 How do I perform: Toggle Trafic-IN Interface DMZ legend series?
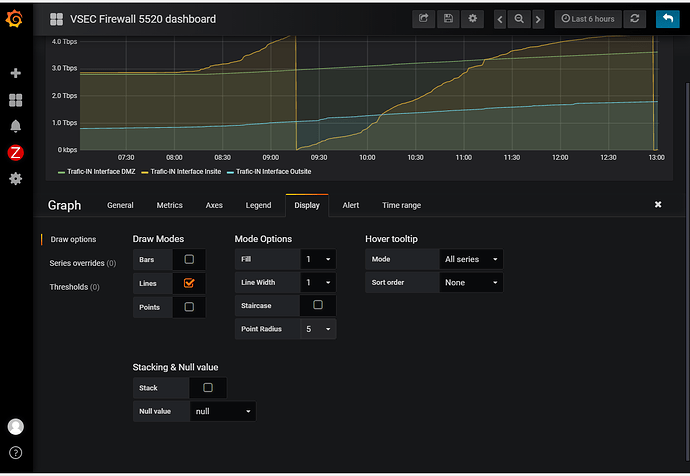(x=101, y=172)
